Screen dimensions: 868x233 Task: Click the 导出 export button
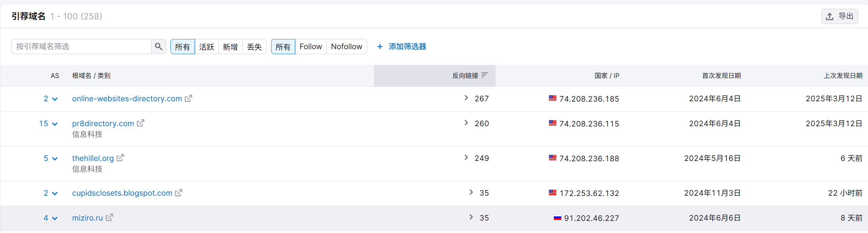click(x=839, y=16)
